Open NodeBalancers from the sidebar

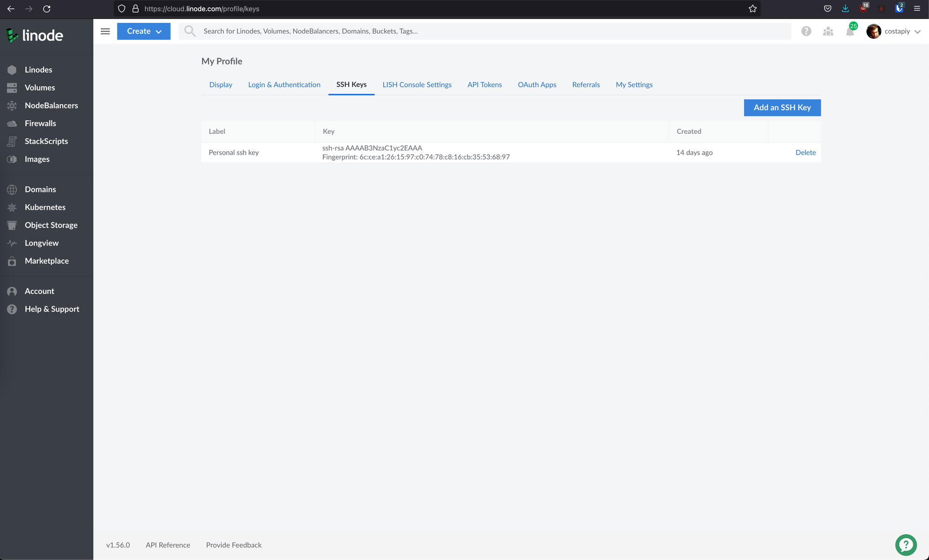pyautogui.click(x=51, y=105)
